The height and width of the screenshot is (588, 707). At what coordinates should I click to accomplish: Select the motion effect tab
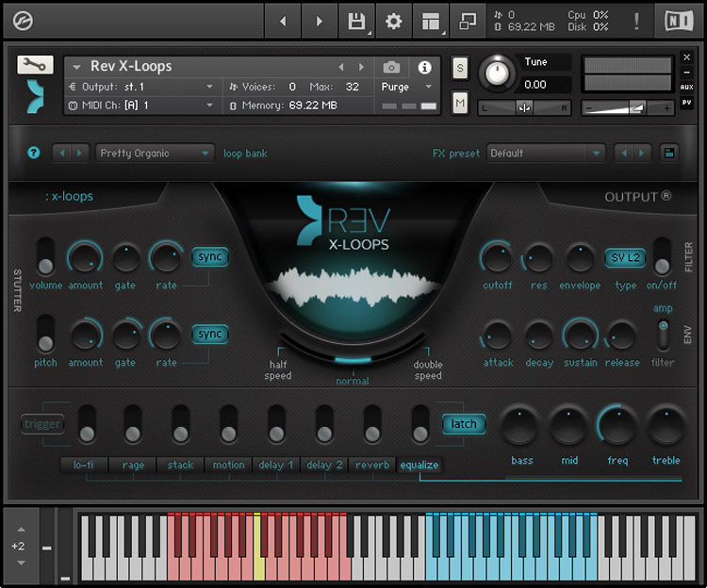pos(229,465)
